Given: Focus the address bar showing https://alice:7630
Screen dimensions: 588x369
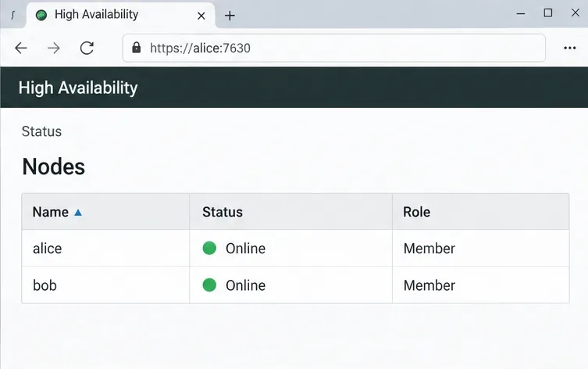Looking at the screenshot, I should [333, 48].
